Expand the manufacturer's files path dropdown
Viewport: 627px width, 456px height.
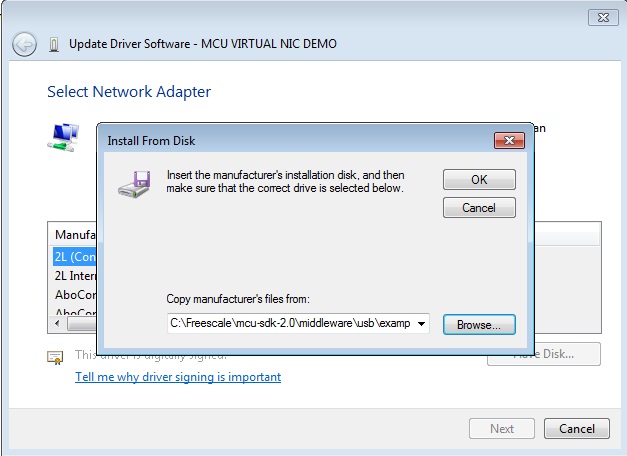click(x=421, y=324)
